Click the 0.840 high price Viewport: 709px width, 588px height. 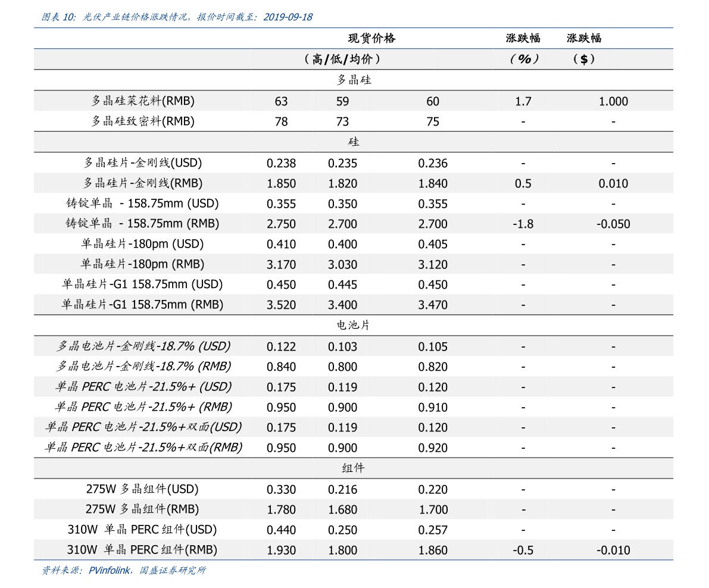[281, 367]
